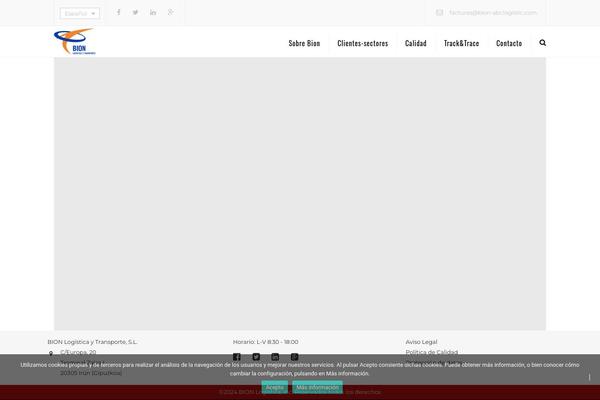Open the Sobre Bion menu
This screenshot has height=400, width=600.
304,43
